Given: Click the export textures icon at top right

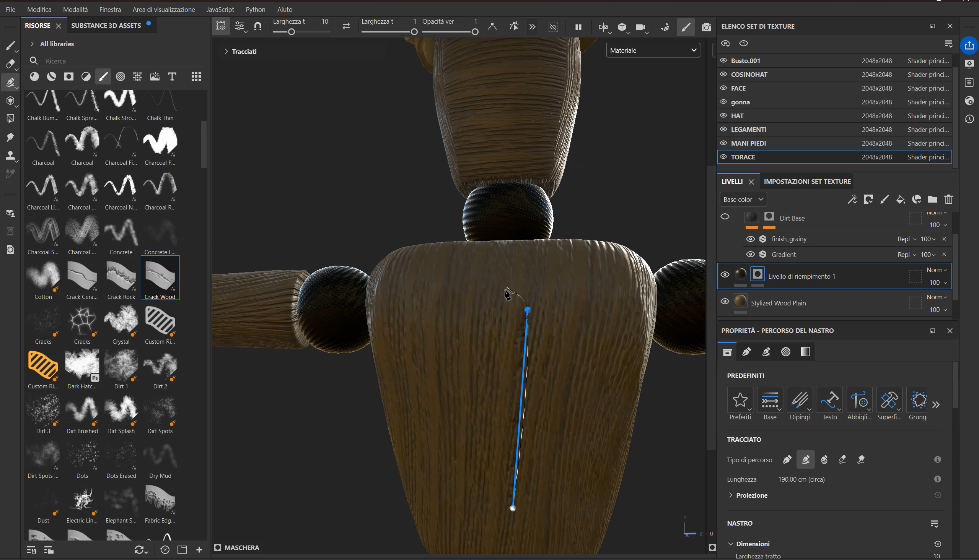Looking at the screenshot, I should click(x=969, y=45).
